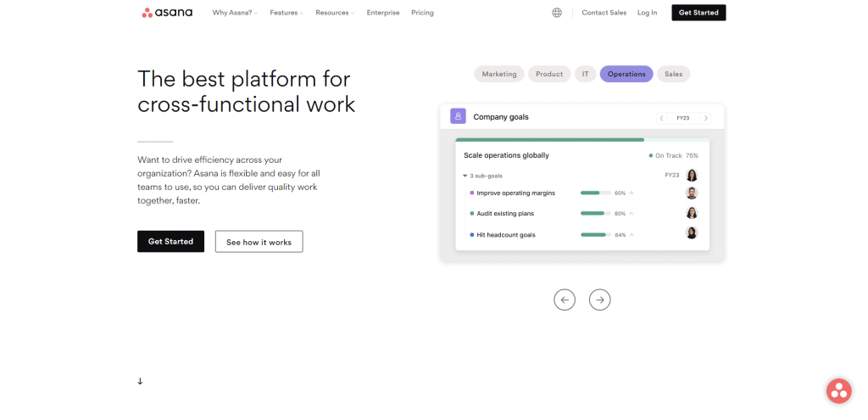This screenshot has height=420, width=868.
Task: Select the IT tab
Action: [585, 74]
